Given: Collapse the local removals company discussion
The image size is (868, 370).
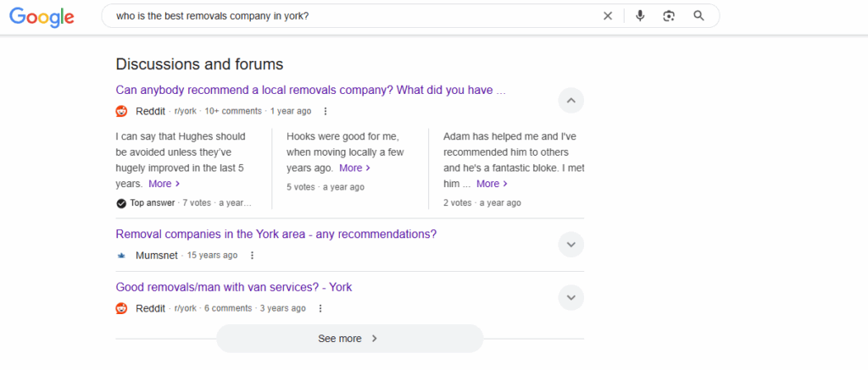Looking at the screenshot, I should point(570,101).
